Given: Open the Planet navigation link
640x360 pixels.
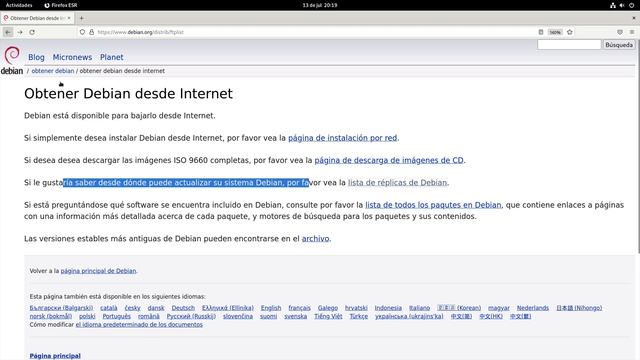Looking at the screenshot, I should [x=111, y=57].
